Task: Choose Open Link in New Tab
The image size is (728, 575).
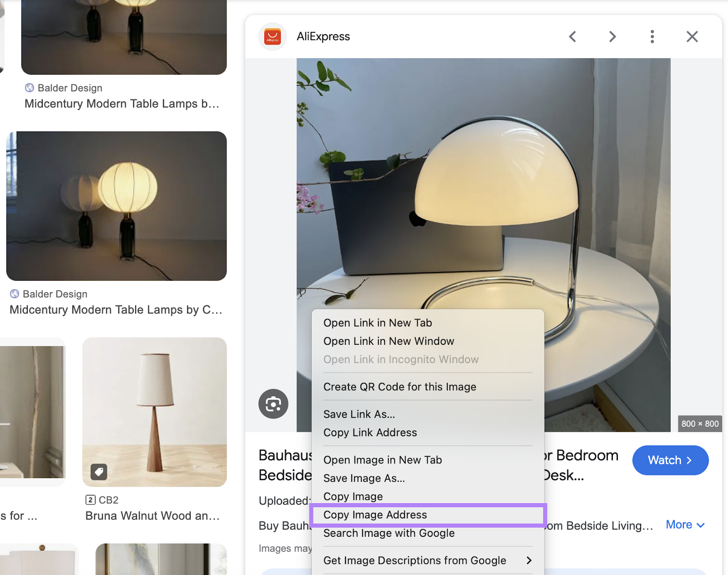Action: pos(428,323)
